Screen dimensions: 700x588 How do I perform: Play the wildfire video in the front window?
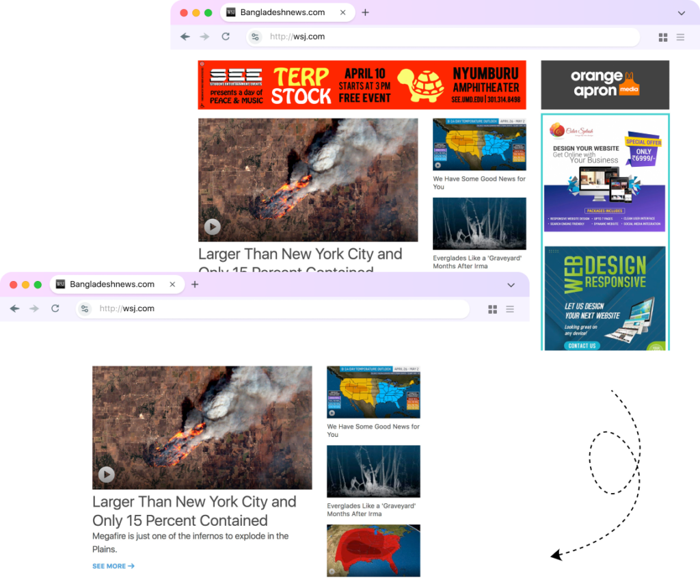106,474
